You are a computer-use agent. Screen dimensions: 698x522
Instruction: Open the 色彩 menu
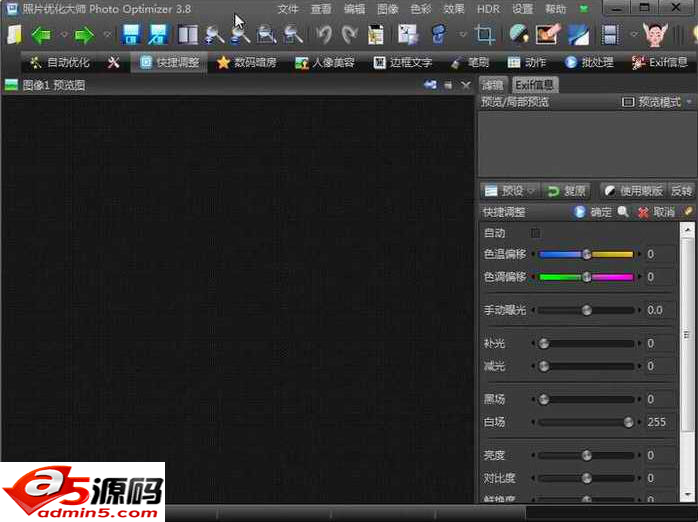click(x=421, y=9)
